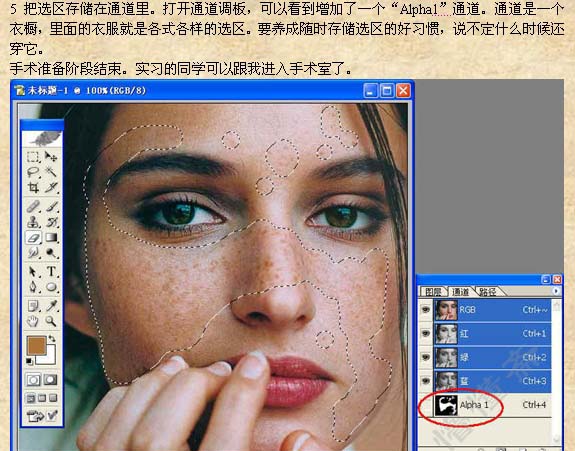The height and width of the screenshot is (451, 575).
Task: Swap foreground and background colors arrow
Action: click(x=52, y=339)
